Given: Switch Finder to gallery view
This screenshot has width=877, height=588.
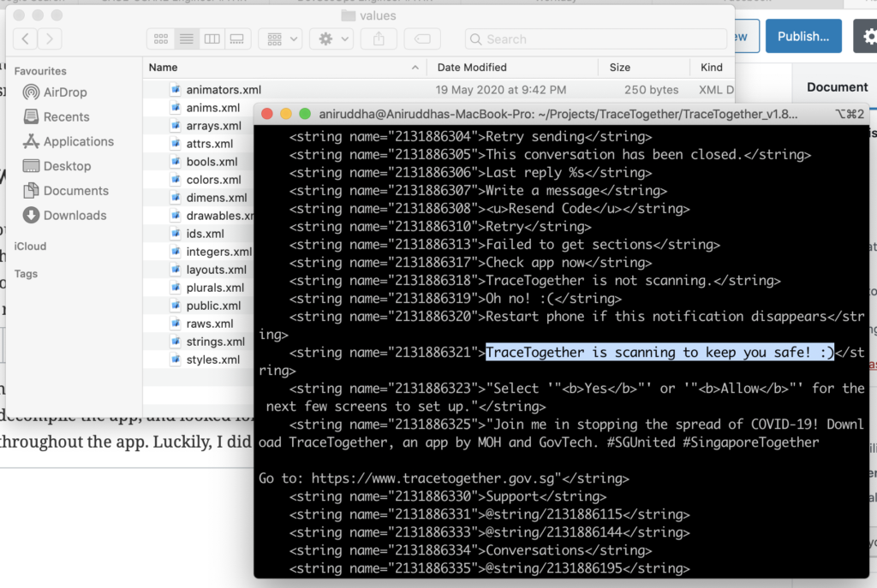Looking at the screenshot, I should (x=237, y=39).
